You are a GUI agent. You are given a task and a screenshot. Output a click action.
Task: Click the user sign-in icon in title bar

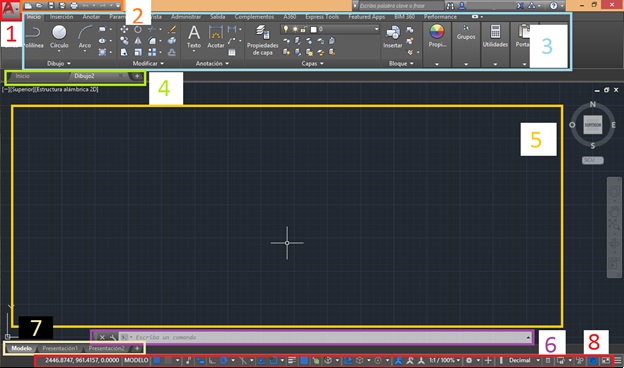tap(462, 6)
